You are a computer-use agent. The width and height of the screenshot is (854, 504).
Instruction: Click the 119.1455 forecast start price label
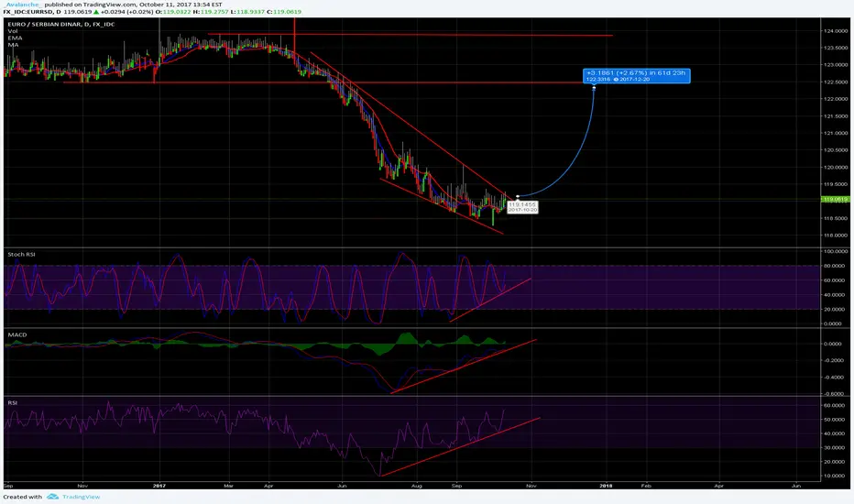coord(522,207)
